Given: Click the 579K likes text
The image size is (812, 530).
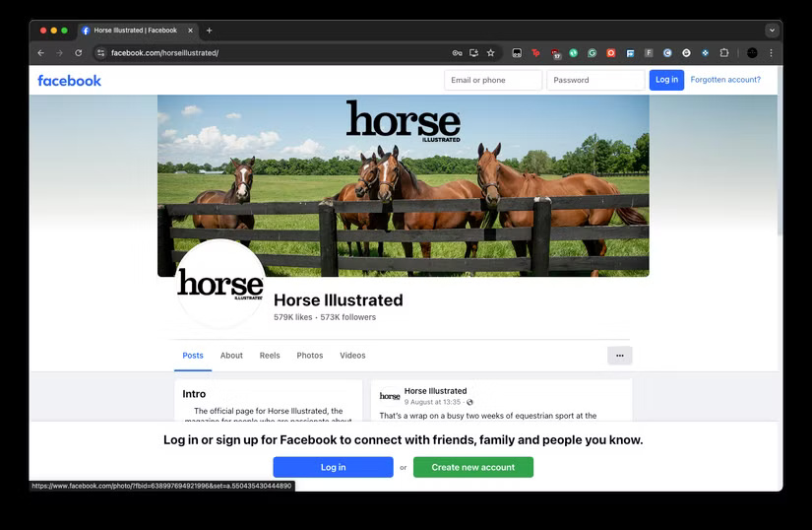Looking at the screenshot, I should [x=293, y=317].
